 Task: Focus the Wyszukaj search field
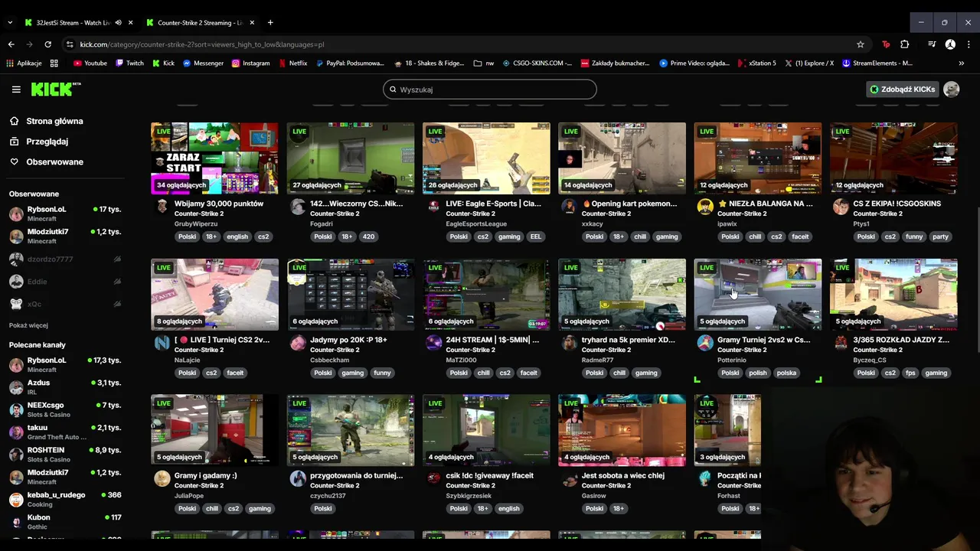[490, 90]
